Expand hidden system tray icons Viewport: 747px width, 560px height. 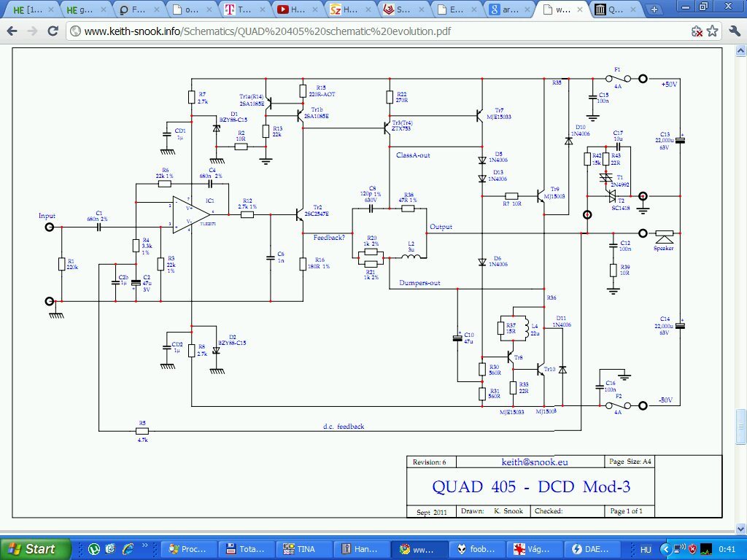coord(667,550)
